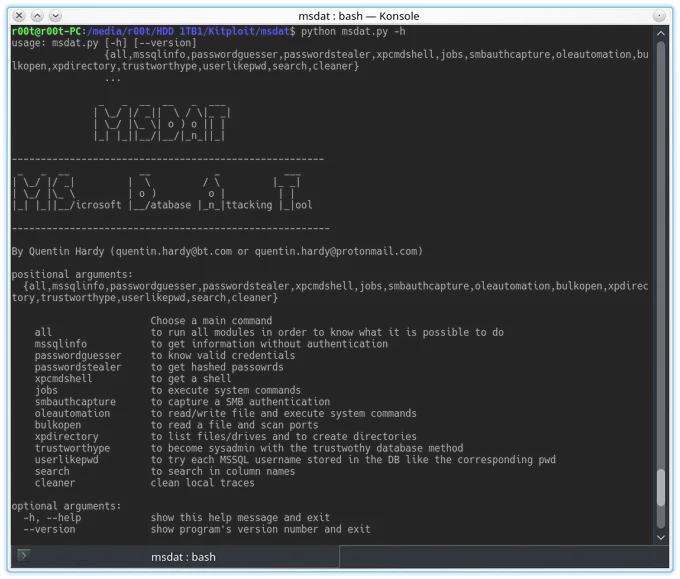680x579 pixels.
Task: Click the maximize arrow-up title button
Action: (x=37, y=16)
